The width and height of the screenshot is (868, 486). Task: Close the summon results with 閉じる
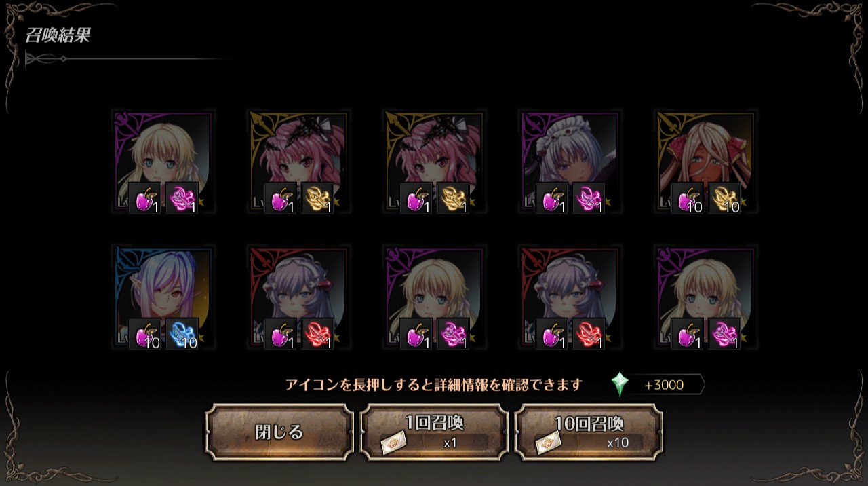(x=279, y=432)
